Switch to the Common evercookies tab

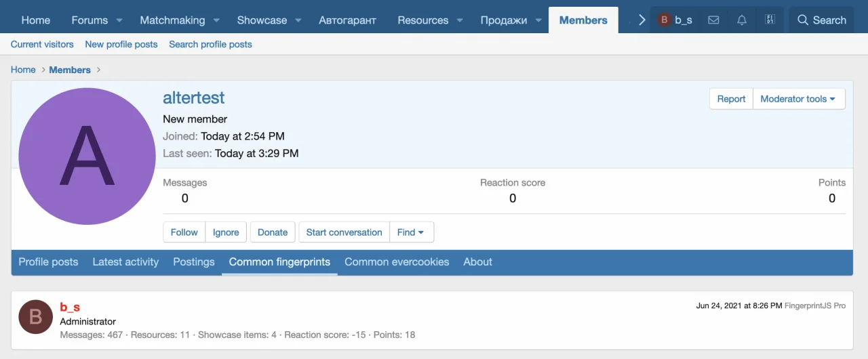click(x=397, y=262)
